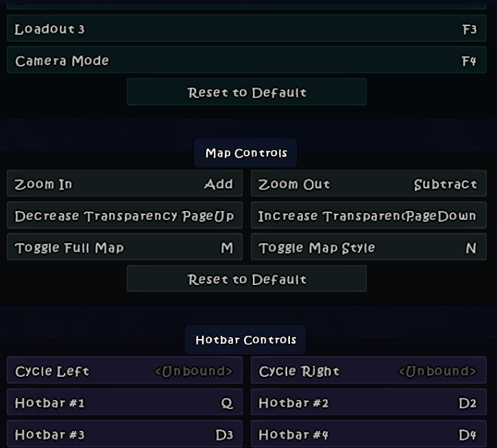Select the Hotbar Controls section header
Screen dimensions: 497x448
coord(245,340)
